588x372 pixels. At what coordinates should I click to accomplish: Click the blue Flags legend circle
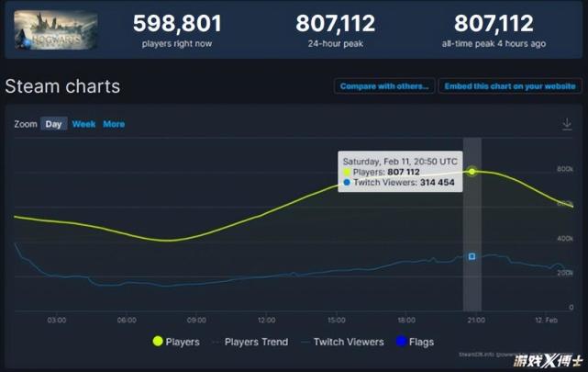point(402,342)
